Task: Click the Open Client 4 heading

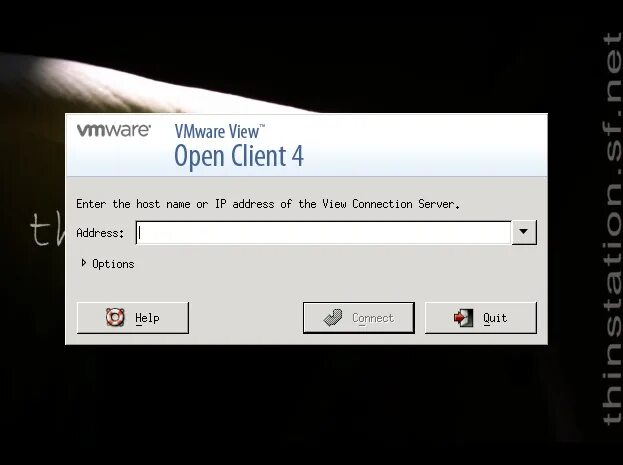Action: pyautogui.click(x=239, y=156)
